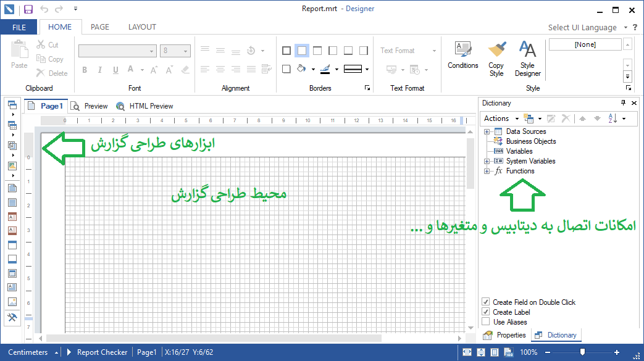Screen dimensions: 644x361
Task: Click the Delete button
Action: point(52,73)
